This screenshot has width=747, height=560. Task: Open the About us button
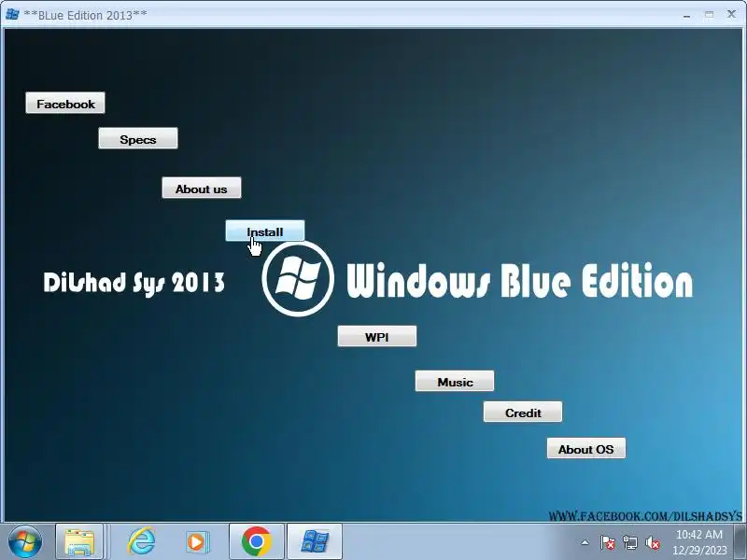[x=202, y=188]
